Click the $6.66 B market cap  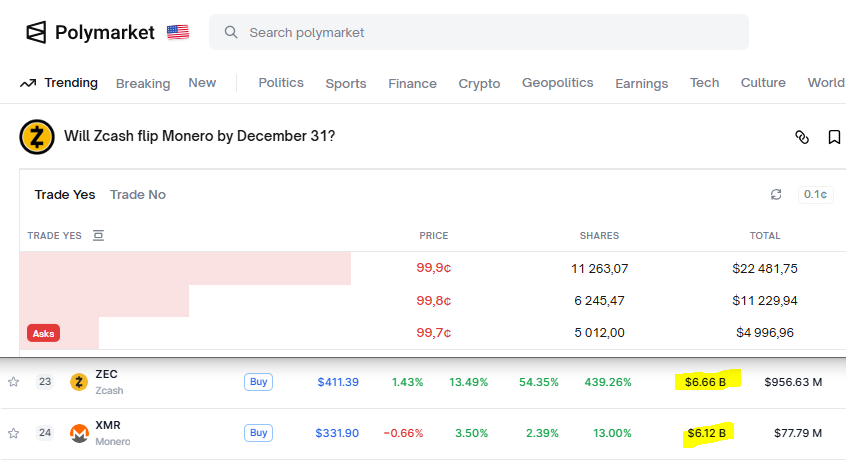706,382
